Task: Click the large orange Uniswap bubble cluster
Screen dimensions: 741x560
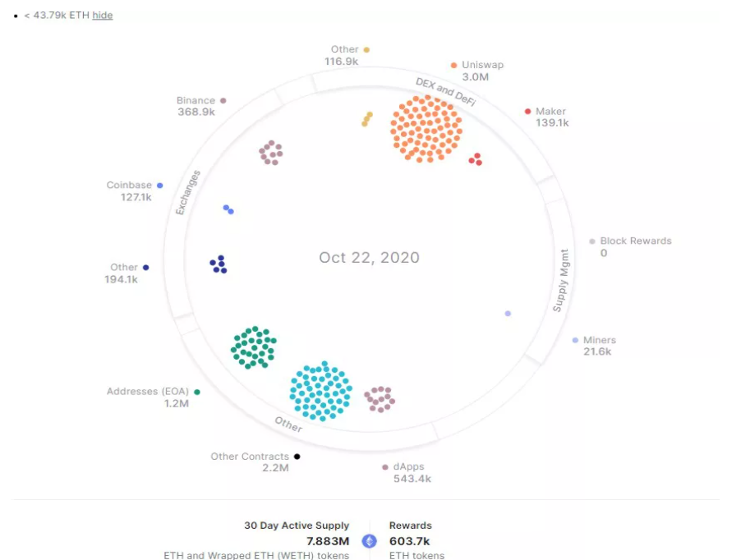Action: pyautogui.click(x=426, y=130)
